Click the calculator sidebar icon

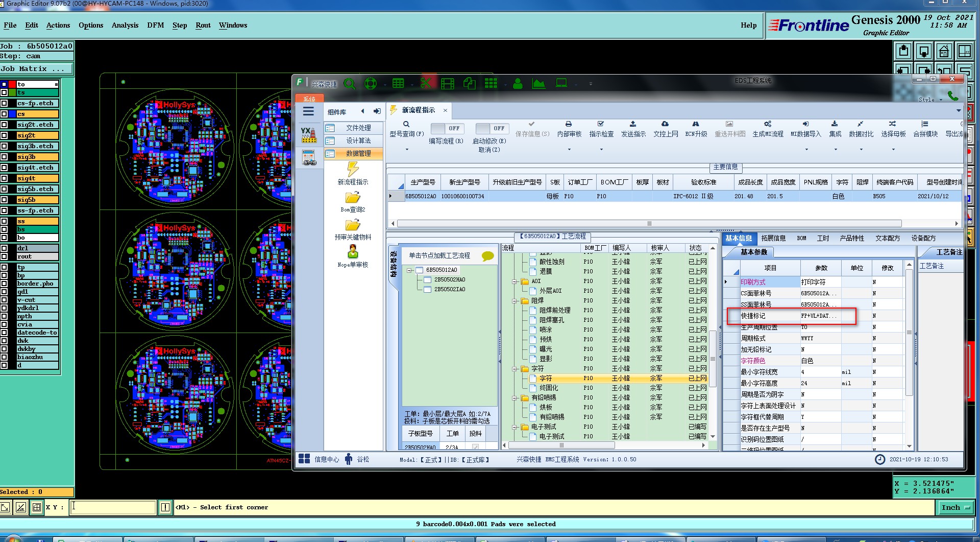(309, 157)
